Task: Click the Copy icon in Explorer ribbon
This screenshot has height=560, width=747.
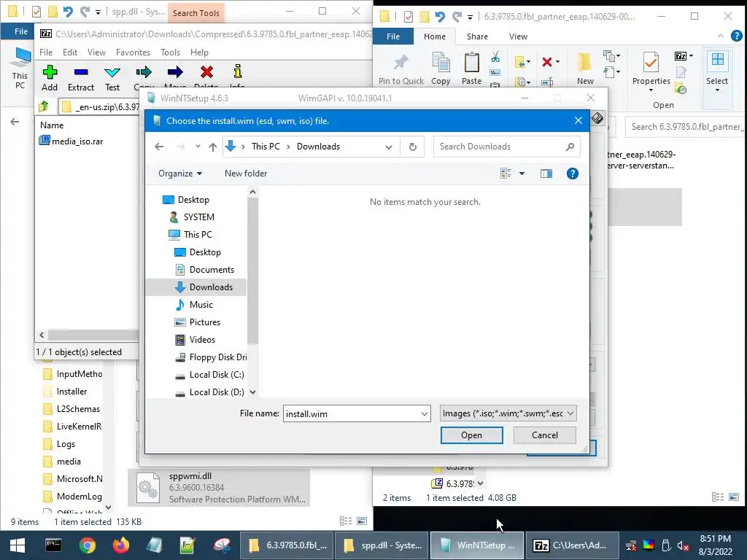Action: [x=441, y=63]
